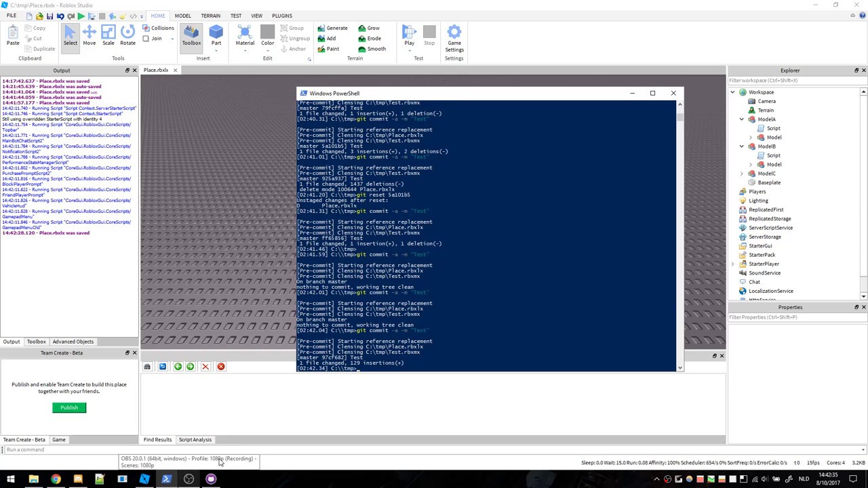Click the green forward arrow in Find Results
868x488 pixels.
190,367
